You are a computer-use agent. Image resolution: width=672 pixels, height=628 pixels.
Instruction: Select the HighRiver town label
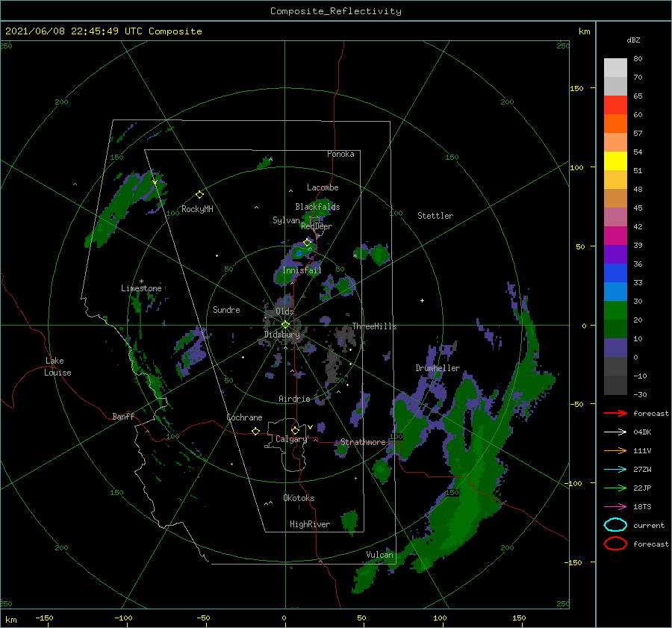pyautogui.click(x=310, y=524)
